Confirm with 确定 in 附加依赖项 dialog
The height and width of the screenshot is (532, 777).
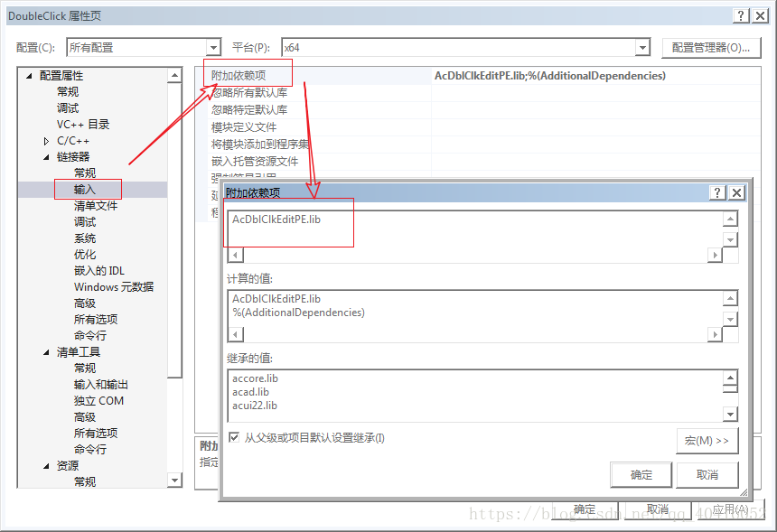point(641,474)
